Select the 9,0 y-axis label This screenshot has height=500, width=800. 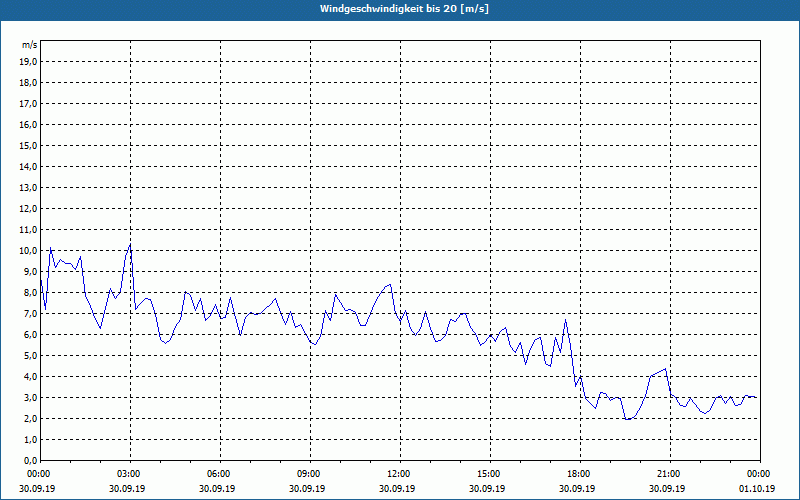pos(31,271)
